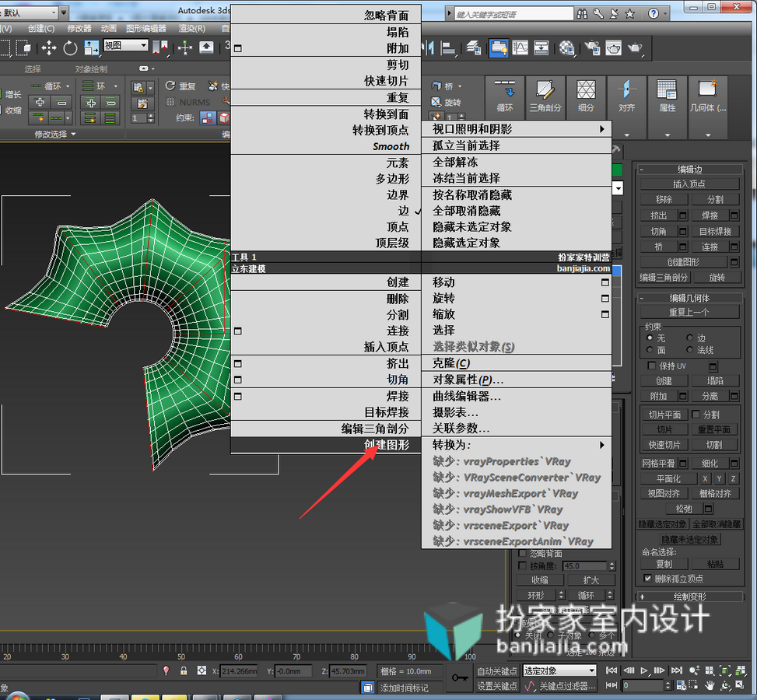This screenshot has width=757, height=700.
Task: Click the Zoom viewport navigation icon
Action: (694, 670)
